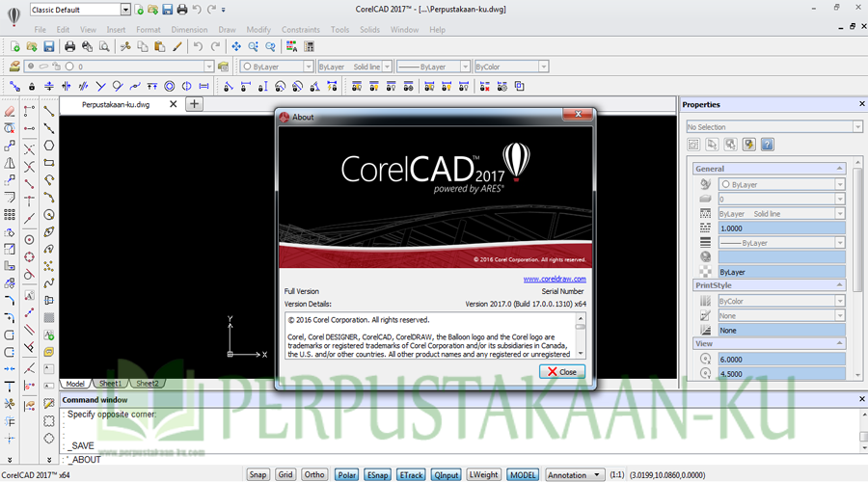Open the Layers Manager icon
868x482 pixels.
pyautogui.click(x=14, y=67)
